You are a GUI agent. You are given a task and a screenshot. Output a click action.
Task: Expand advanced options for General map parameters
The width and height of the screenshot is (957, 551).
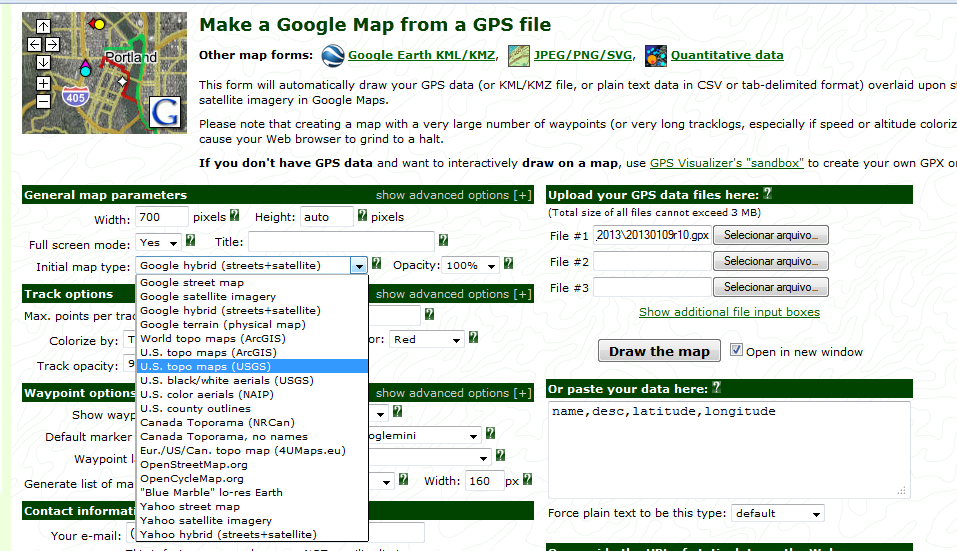pyautogui.click(x=453, y=195)
